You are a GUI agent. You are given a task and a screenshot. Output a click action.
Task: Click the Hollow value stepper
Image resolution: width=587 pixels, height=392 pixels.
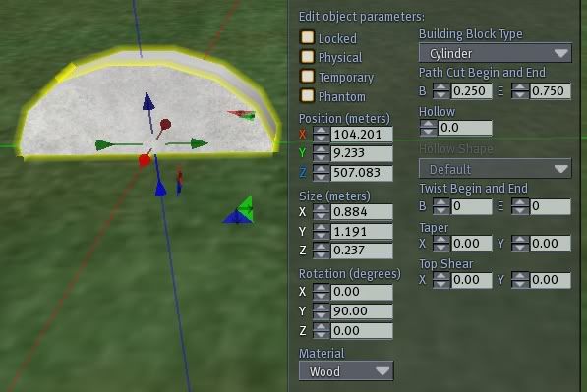(x=428, y=128)
